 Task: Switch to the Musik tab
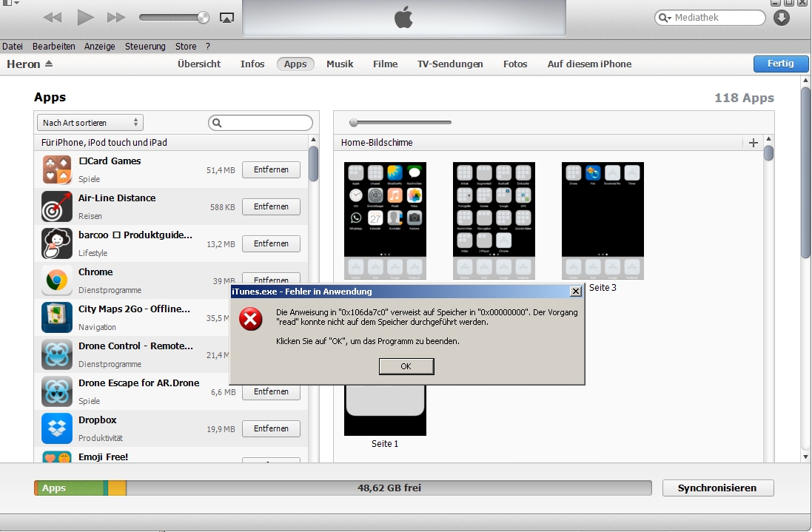pyautogui.click(x=340, y=64)
